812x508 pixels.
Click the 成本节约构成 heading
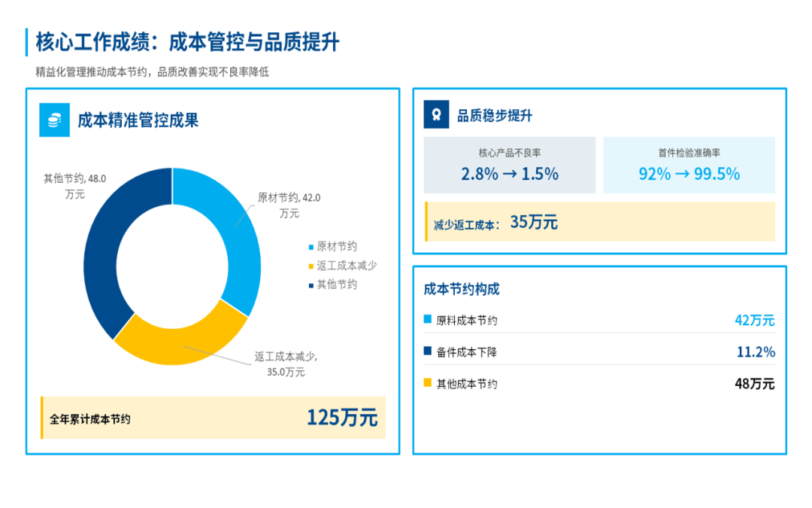pyautogui.click(x=462, y=289)
